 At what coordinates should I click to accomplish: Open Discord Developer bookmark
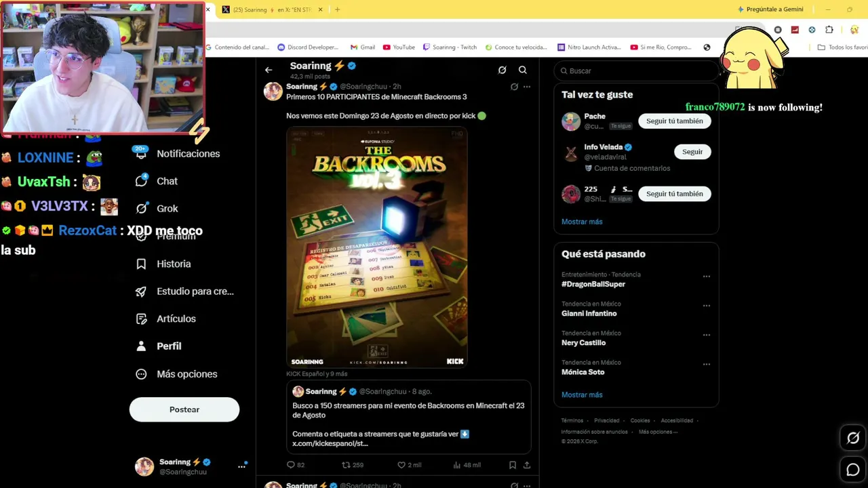click(308, 47)
